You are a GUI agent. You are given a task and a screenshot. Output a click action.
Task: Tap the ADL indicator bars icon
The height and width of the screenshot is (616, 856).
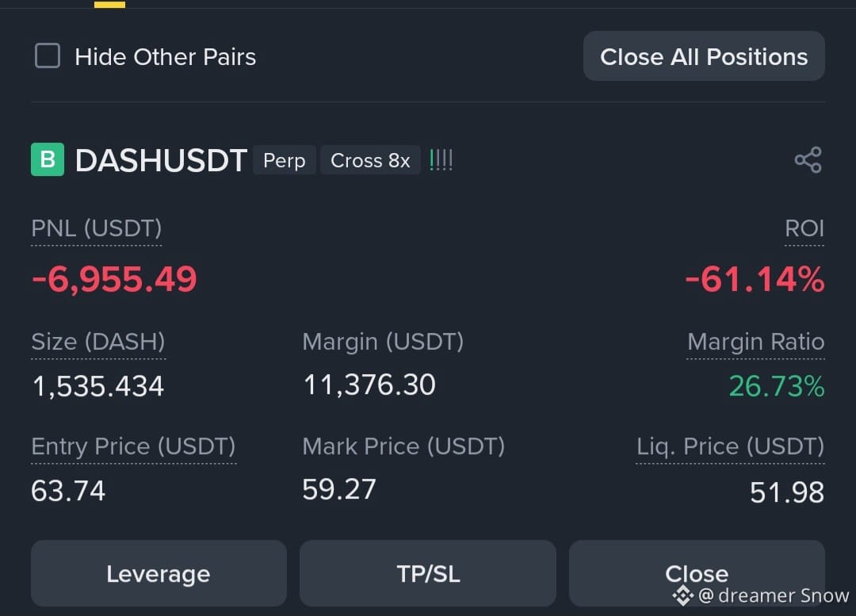441,160
